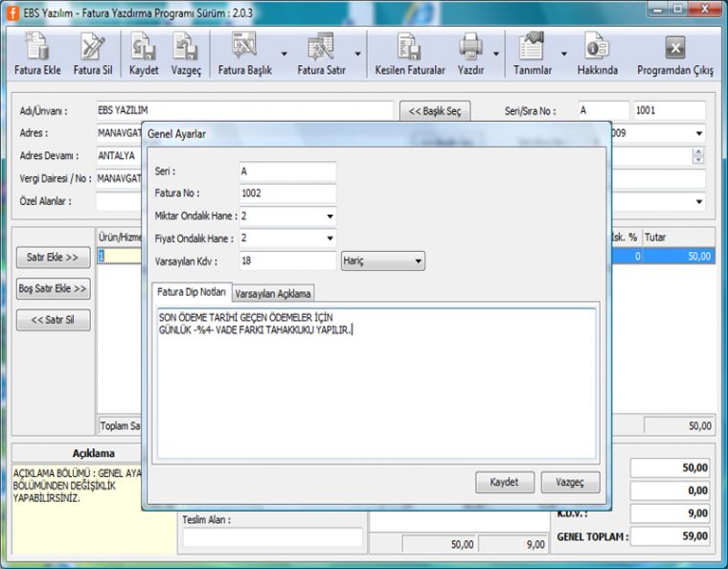Click the Satır Ekle >> button

53,257
